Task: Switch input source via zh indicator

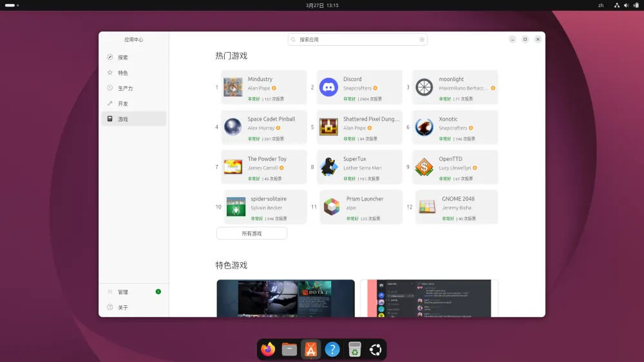Action: (x=601, y=5)
